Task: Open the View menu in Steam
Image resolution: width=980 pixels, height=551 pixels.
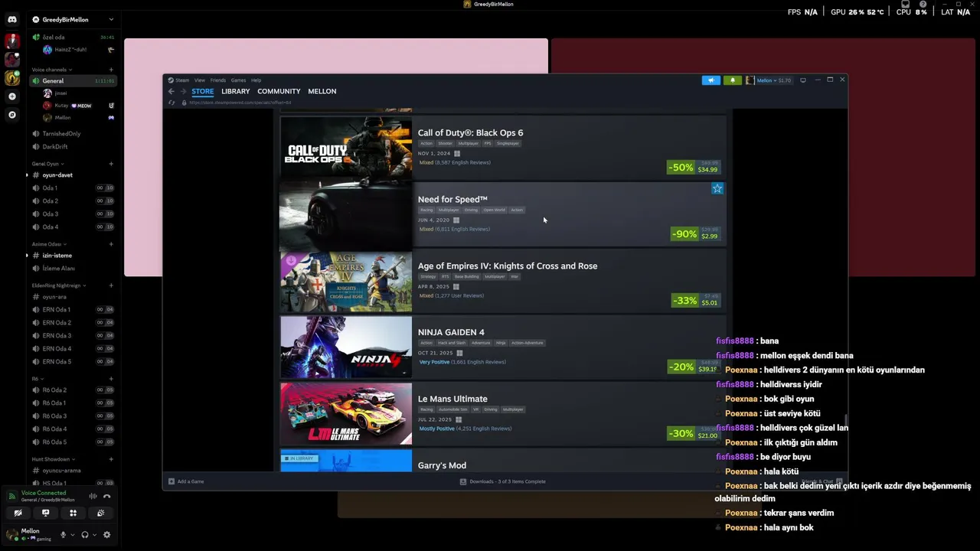Action: tap(199, 80)
